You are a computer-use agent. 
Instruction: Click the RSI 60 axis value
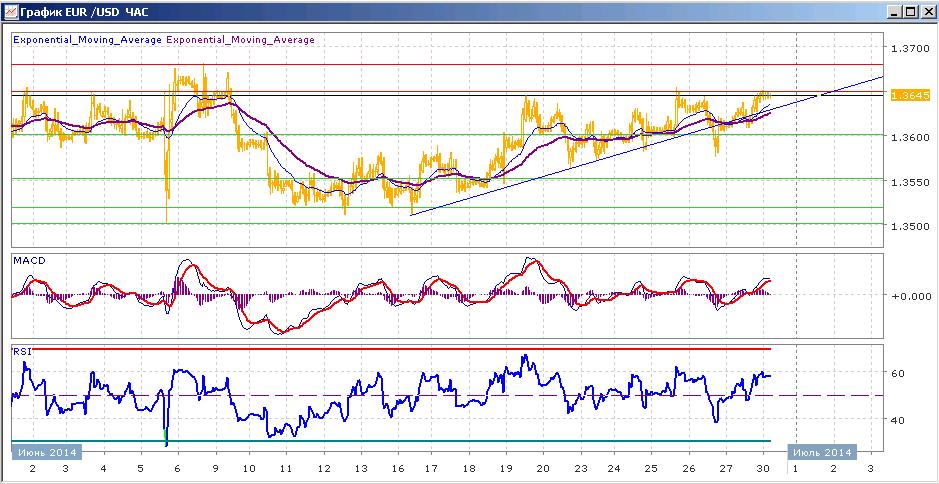pos(898,373)
